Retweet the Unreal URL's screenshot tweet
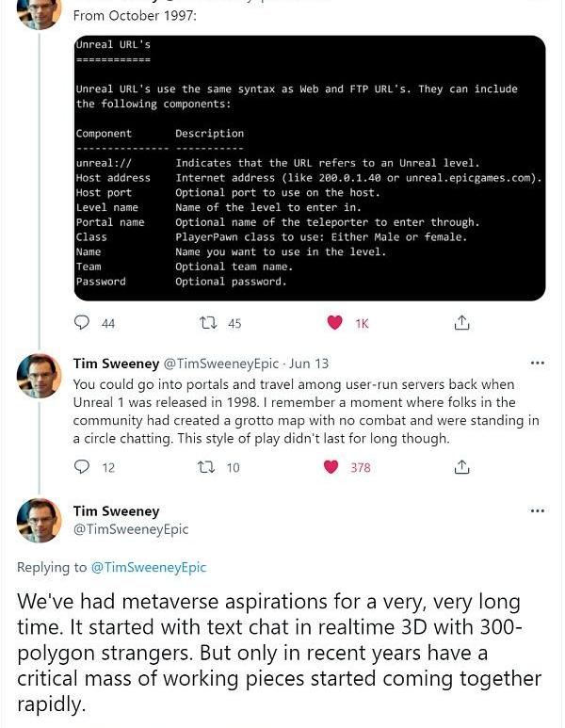The width and height of the screenshot is (565, 728). pyautogui.click(x=209, y=323)
